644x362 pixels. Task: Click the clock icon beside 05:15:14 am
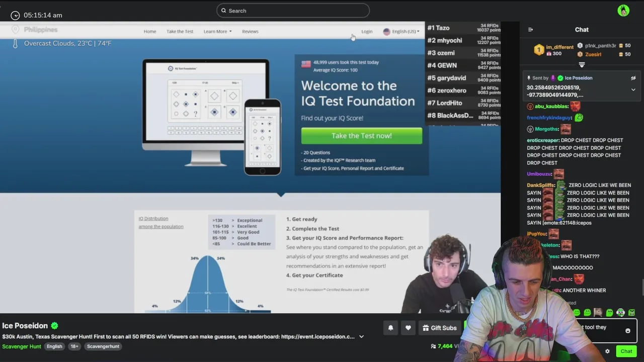pyautogui.click(x=15, y=16)
